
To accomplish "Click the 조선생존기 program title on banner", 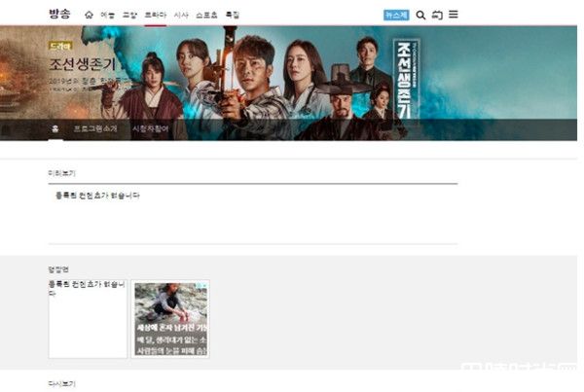I will coord(83,65).
